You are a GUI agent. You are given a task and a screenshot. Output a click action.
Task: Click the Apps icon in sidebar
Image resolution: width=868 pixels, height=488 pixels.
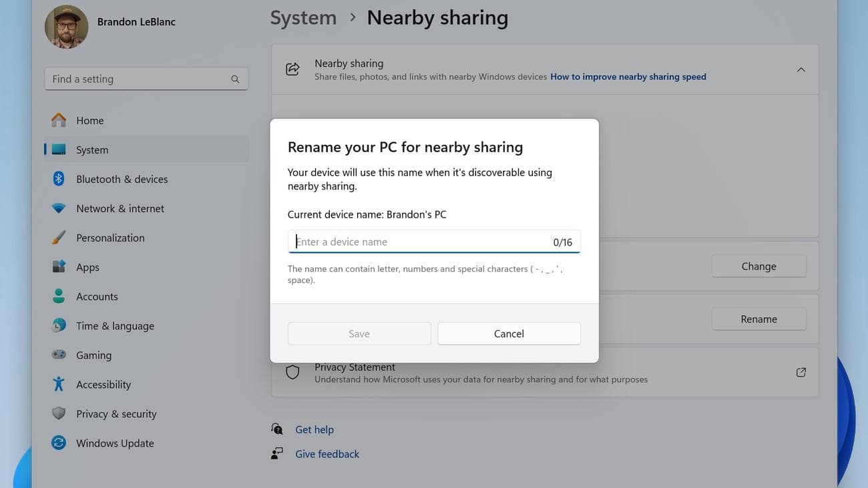(59, 267)
